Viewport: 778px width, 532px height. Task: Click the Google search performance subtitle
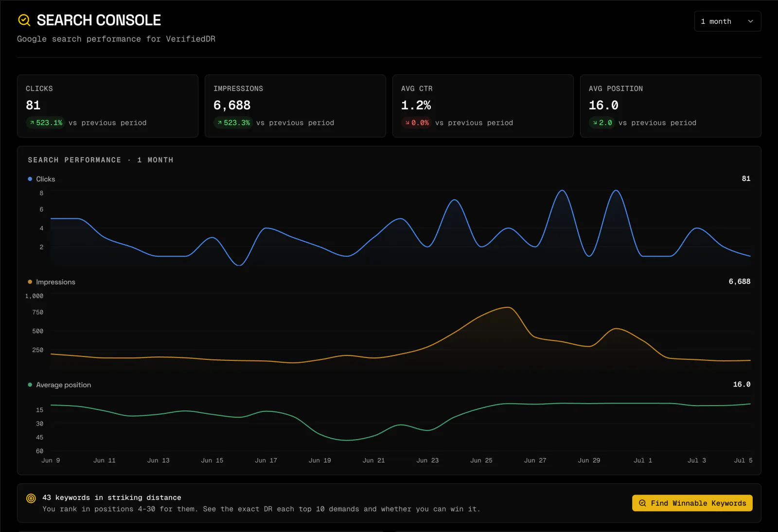pyautogui.click(x=116, y=39)
